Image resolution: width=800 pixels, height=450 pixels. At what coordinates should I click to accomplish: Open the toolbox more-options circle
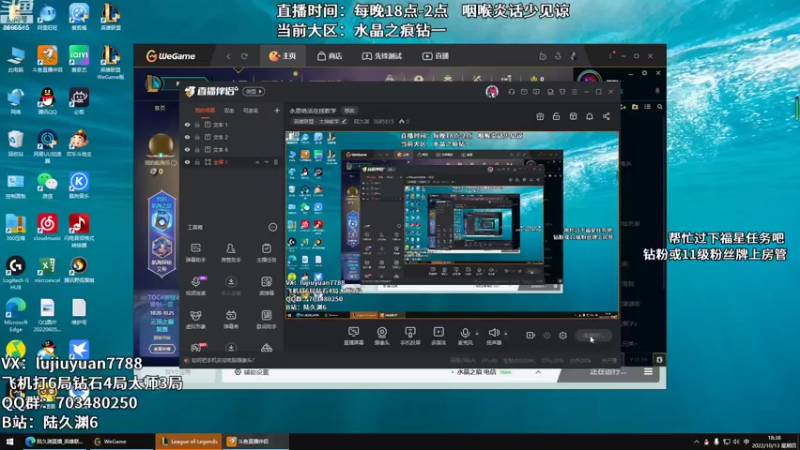coord(273,227)
